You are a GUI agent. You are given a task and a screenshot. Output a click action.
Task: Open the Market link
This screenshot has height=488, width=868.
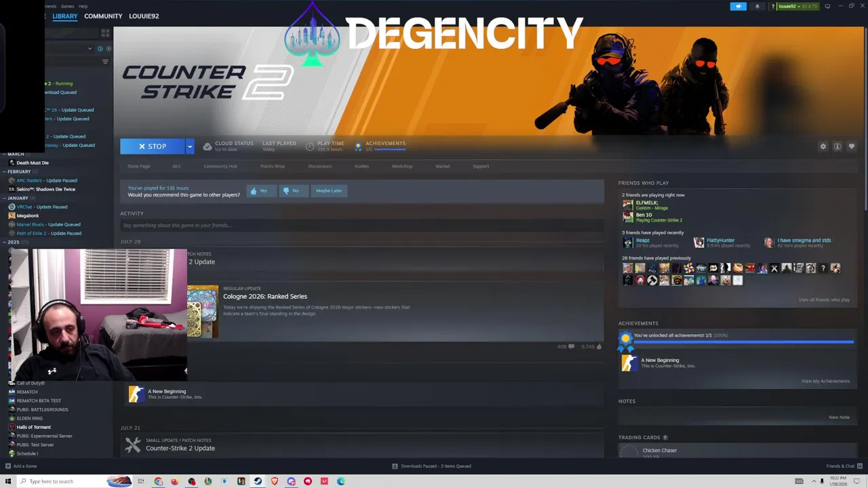point(442,166)
